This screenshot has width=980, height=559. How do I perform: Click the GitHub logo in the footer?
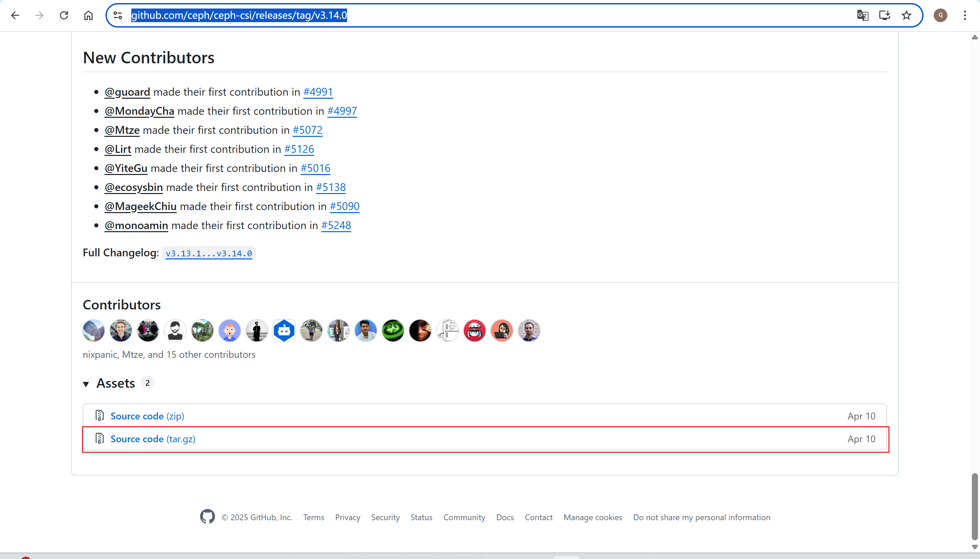(x=207, y=517)
